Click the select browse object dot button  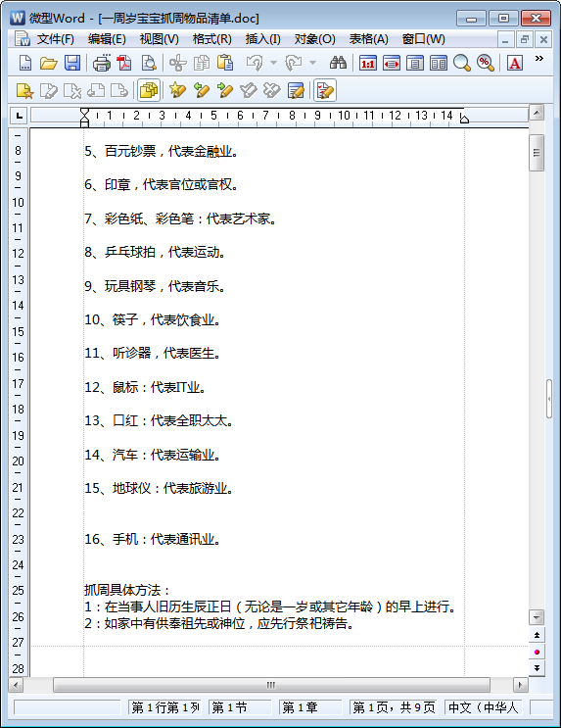(x=537, y=652)
